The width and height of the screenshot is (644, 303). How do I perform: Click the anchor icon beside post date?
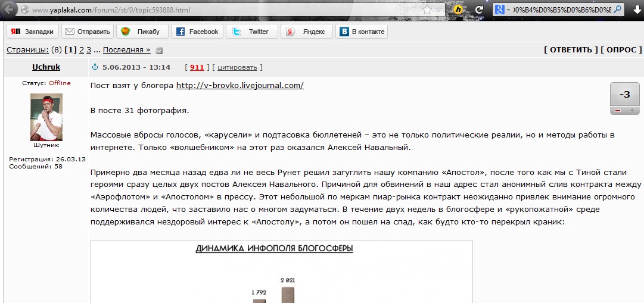click(x=94, y=67)
